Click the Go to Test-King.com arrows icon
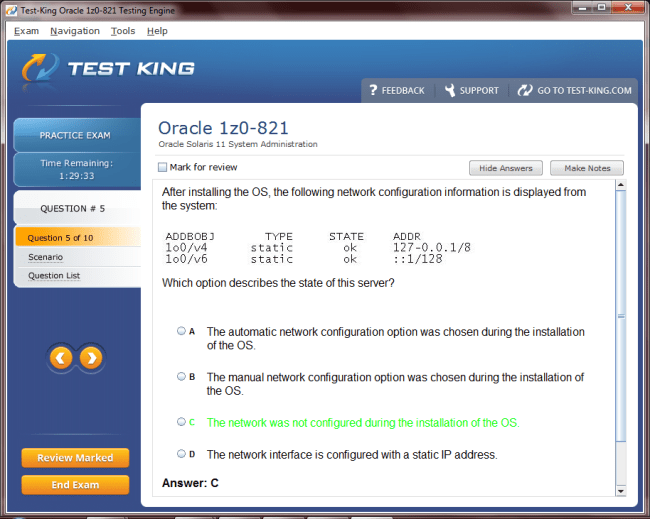650x519 pixels. pyautogui.click(x=525, y=90)
